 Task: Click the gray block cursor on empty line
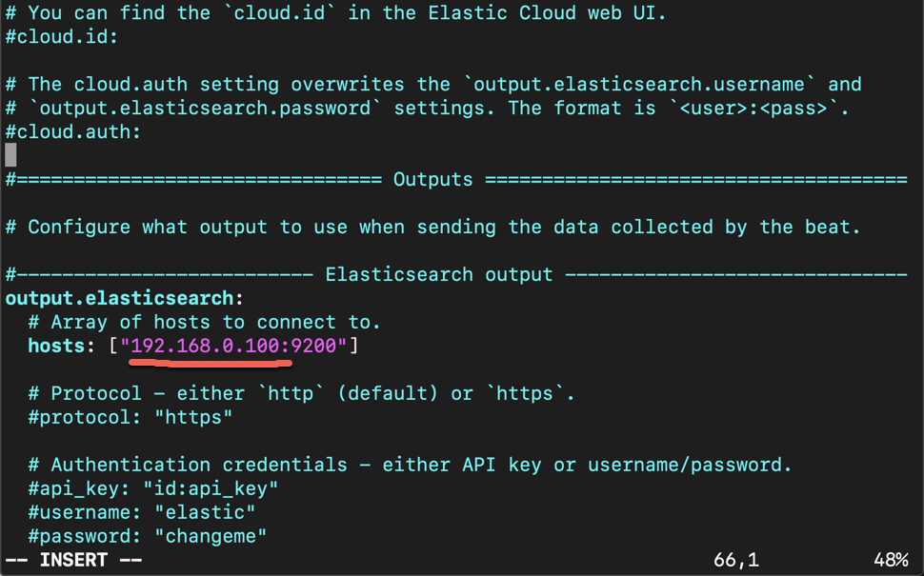(x=10, y=155)
